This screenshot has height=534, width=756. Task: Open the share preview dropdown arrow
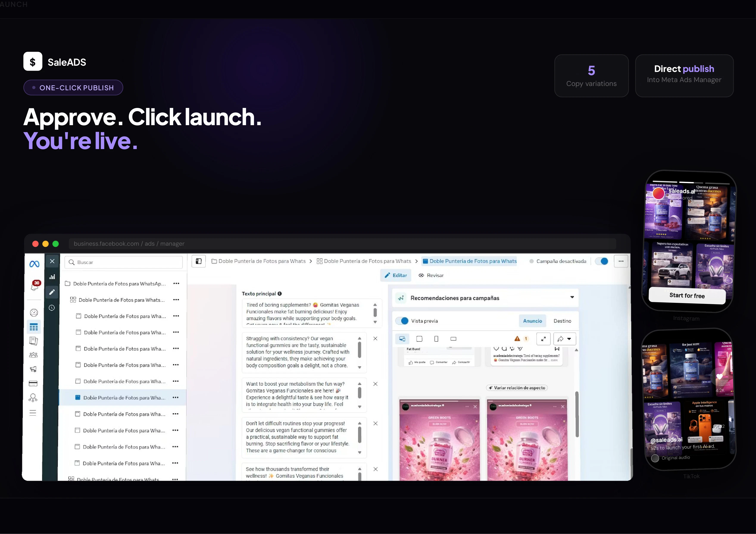point(569,339)
